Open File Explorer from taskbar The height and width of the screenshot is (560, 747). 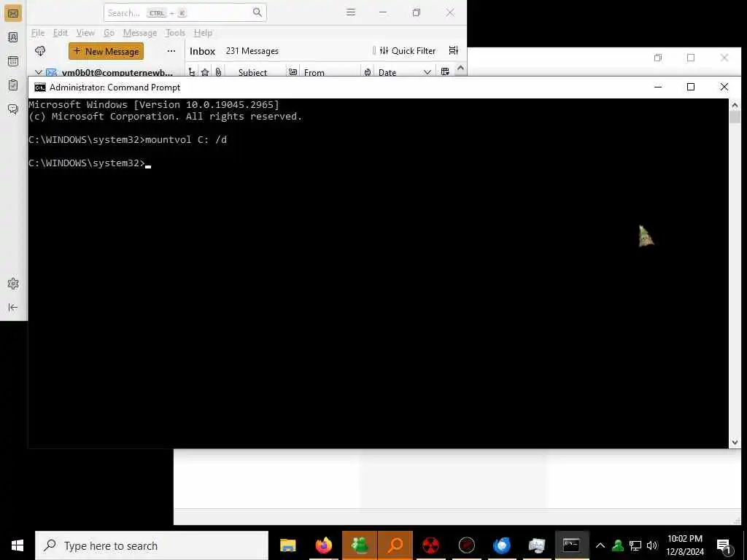click(x=287, y=545)
